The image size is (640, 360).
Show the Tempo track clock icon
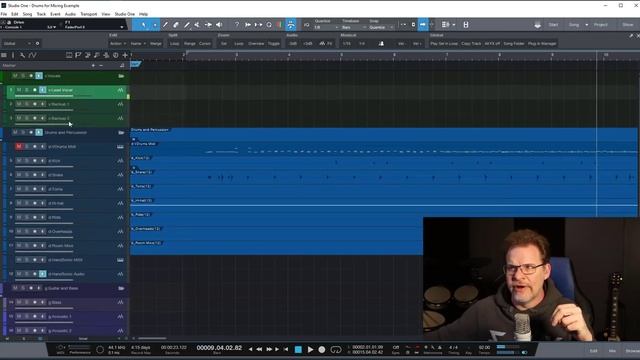(x=116, y=55)
